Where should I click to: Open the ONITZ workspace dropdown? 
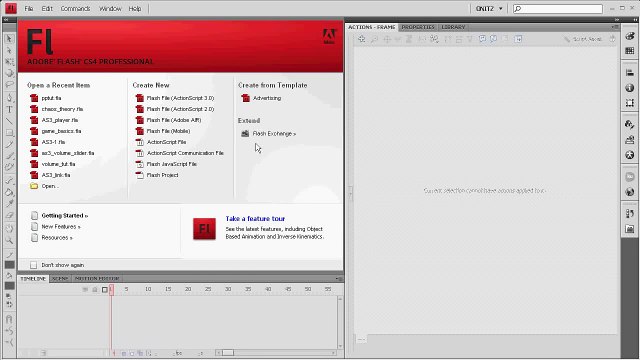tap(489, 9)
